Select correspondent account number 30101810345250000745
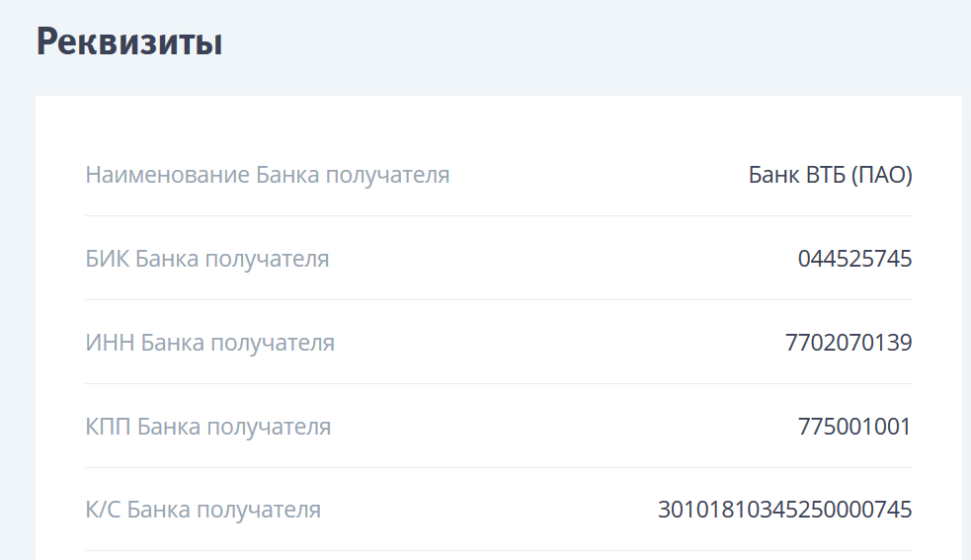The height and width of the screenshot is (560, 971). click(784, 511)
